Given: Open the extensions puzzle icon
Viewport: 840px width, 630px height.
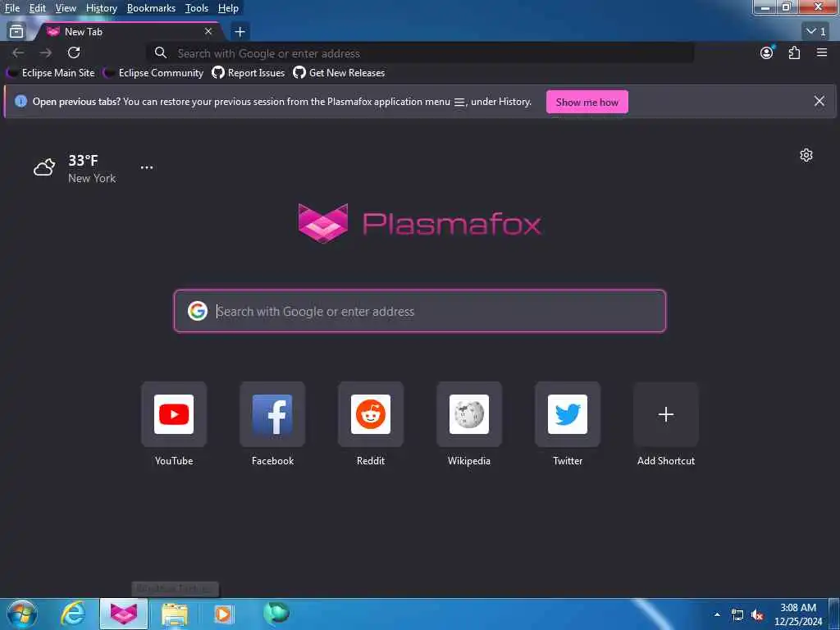Looking at the screenshot, I should (x=794, y=52).
